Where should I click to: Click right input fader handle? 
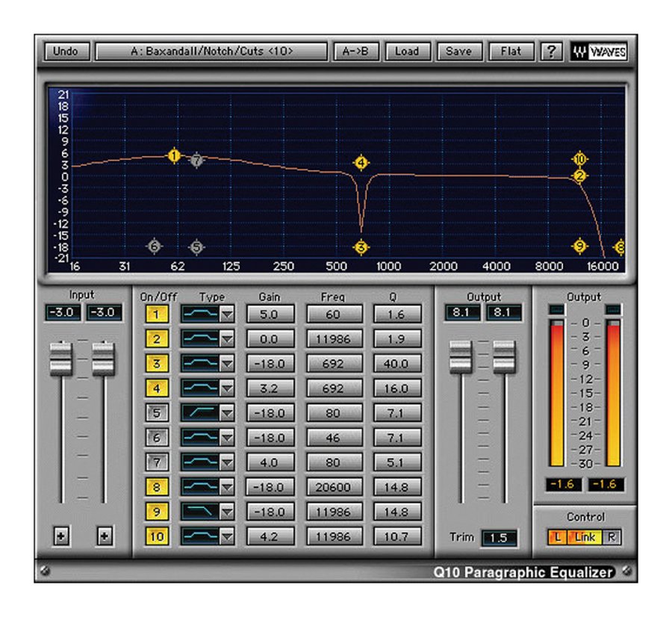click(x=104, y=359)
